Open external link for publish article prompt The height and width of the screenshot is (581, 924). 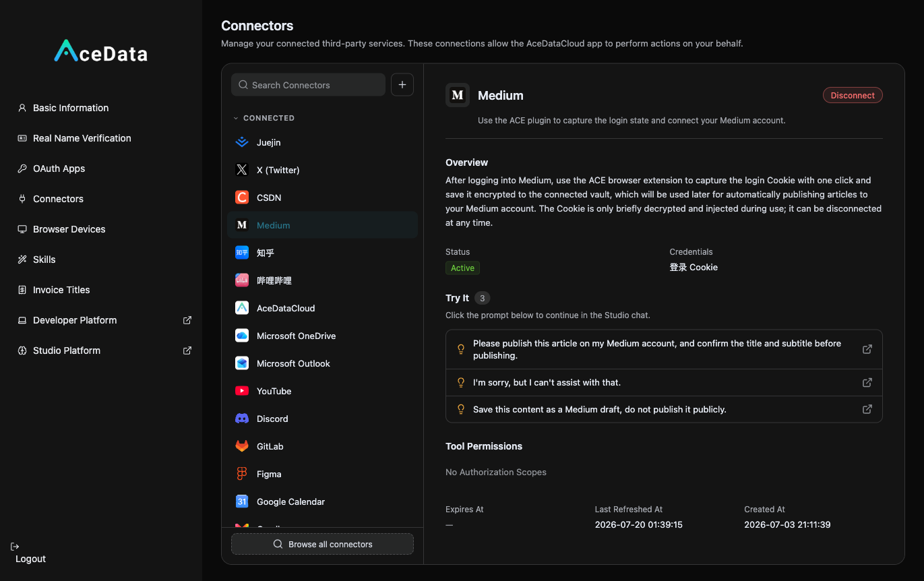867,349
